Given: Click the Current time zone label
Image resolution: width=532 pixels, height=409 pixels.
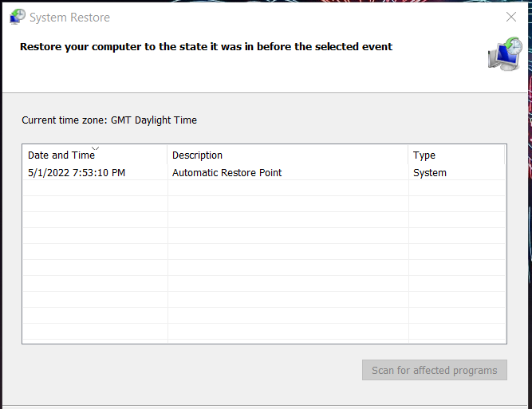Looking at the screenshot, I should [109, 120].
